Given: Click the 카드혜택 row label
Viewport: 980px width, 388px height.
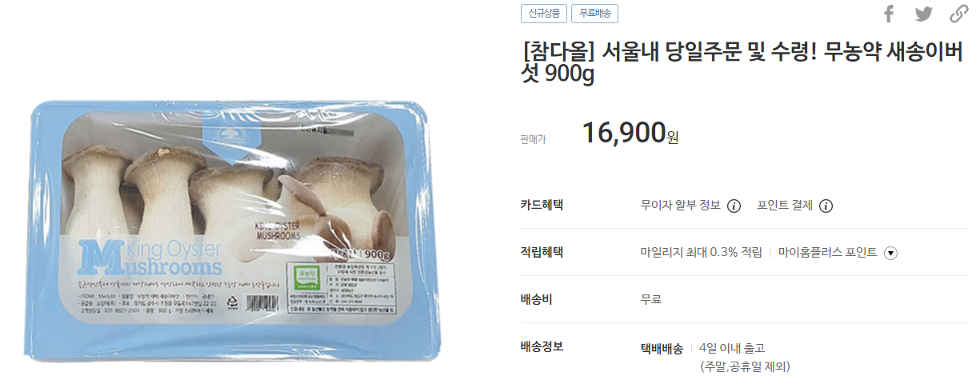Looking at the screenshot, I should click(x=542, y=205).
